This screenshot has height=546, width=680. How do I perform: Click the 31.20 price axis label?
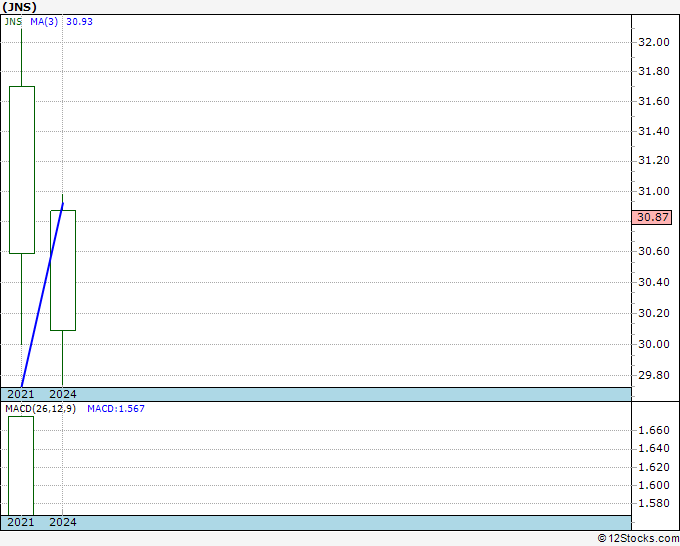[x=654, y=160]
